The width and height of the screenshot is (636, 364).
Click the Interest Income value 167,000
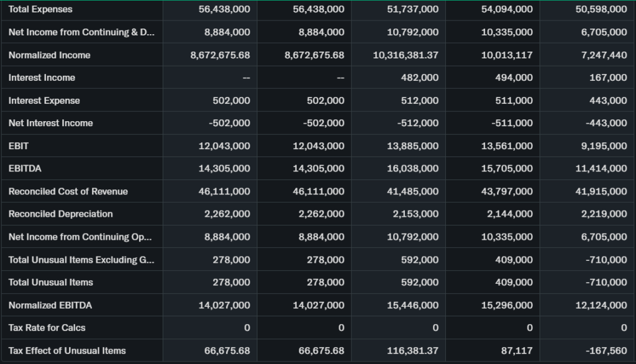[607, 78]
